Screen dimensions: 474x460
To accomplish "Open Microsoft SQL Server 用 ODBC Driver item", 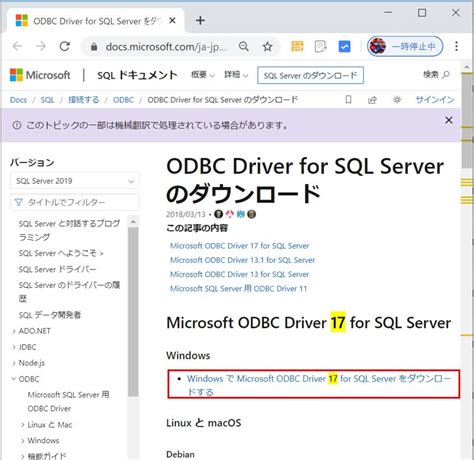I will coord(68,402).
